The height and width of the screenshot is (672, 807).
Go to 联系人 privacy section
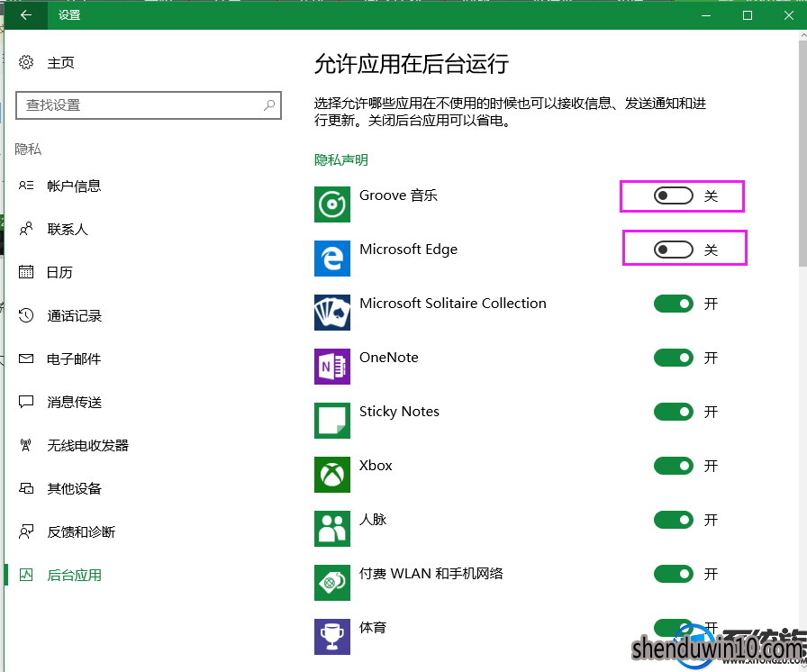point(68,229)
